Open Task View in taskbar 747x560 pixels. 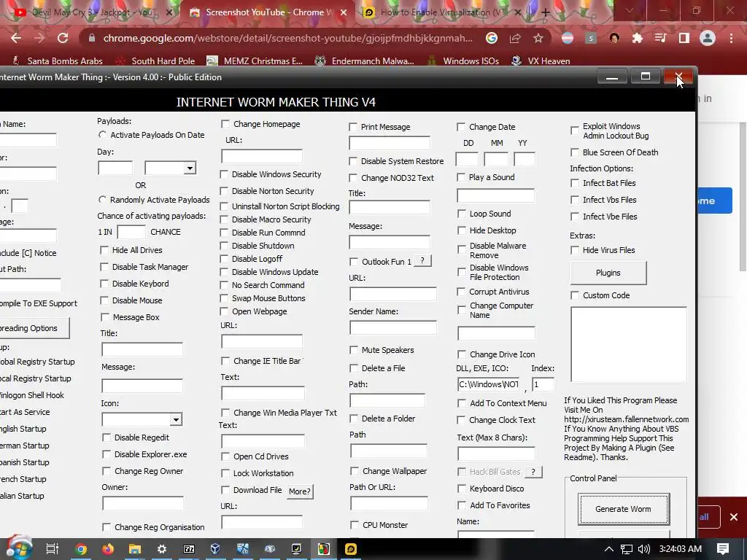[53, 549]
